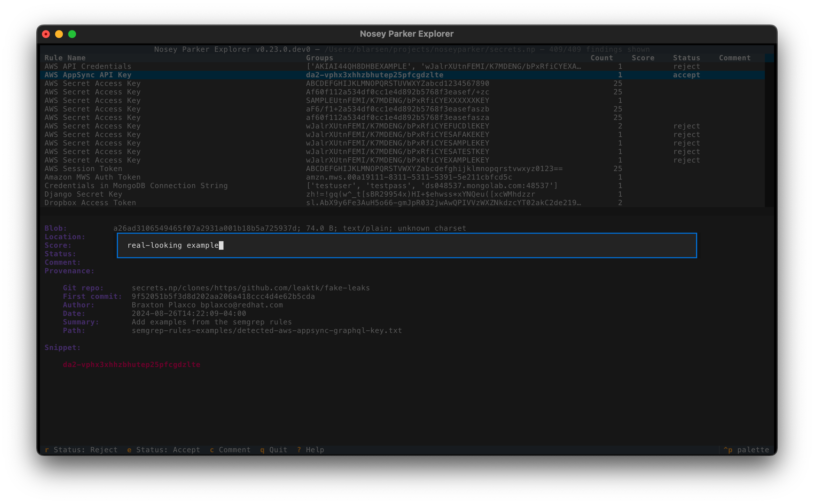Select the Django Secret Key finding

[x=83, y=194]
